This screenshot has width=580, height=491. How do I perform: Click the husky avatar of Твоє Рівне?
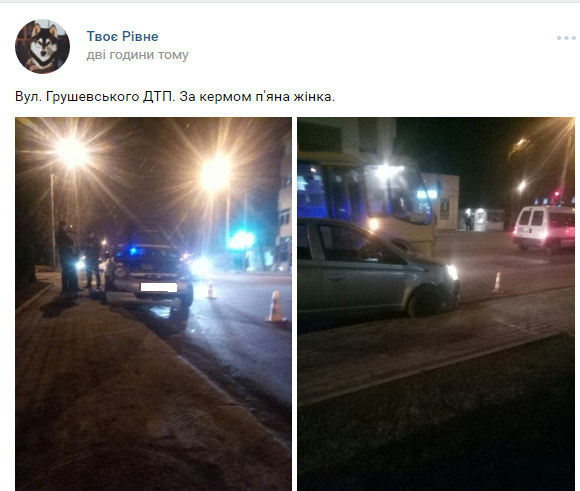click(43, 46)
